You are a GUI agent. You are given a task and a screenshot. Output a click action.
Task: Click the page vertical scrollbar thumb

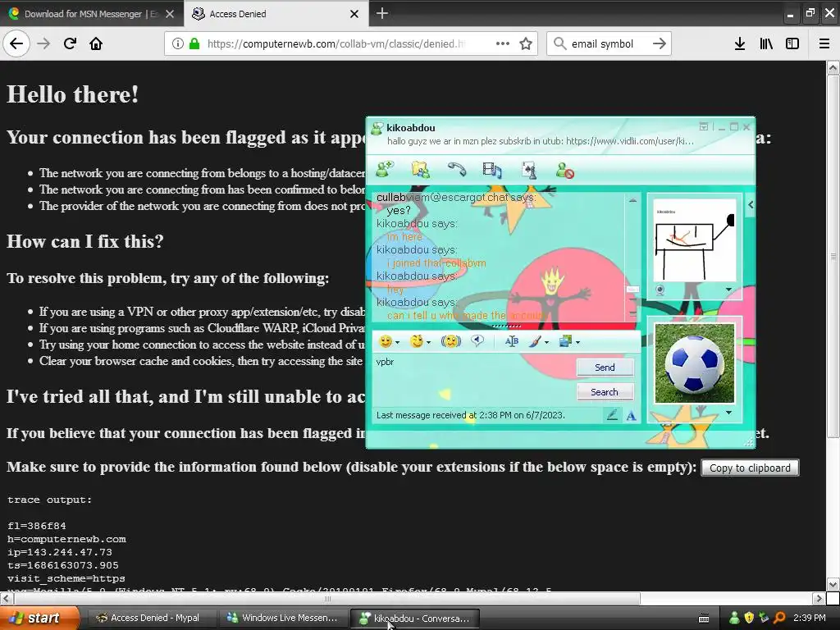(x=833, y=256)
